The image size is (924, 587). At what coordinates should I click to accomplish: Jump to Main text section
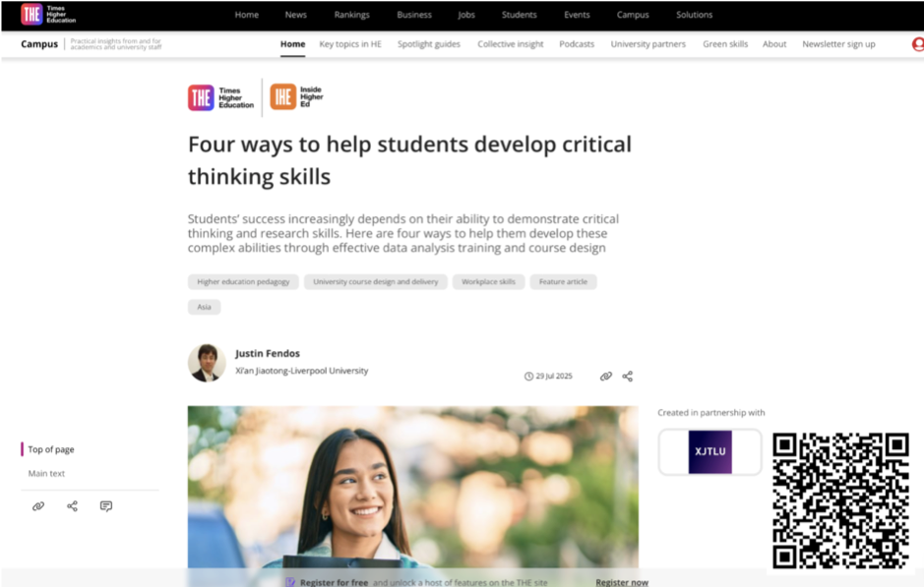[46, 473]
